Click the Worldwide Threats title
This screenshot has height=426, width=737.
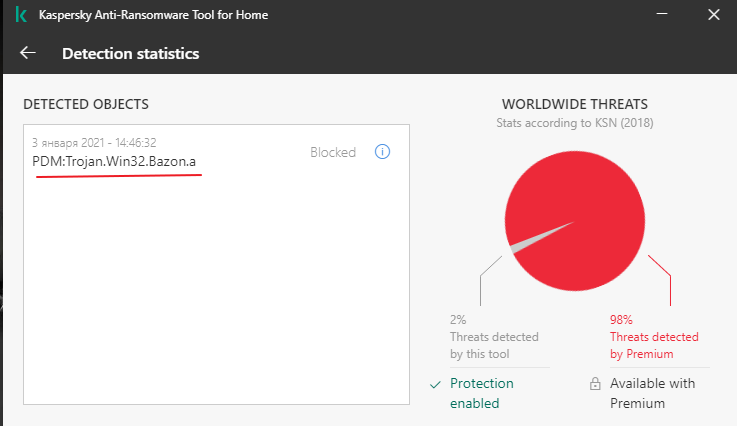coord(574,104)
